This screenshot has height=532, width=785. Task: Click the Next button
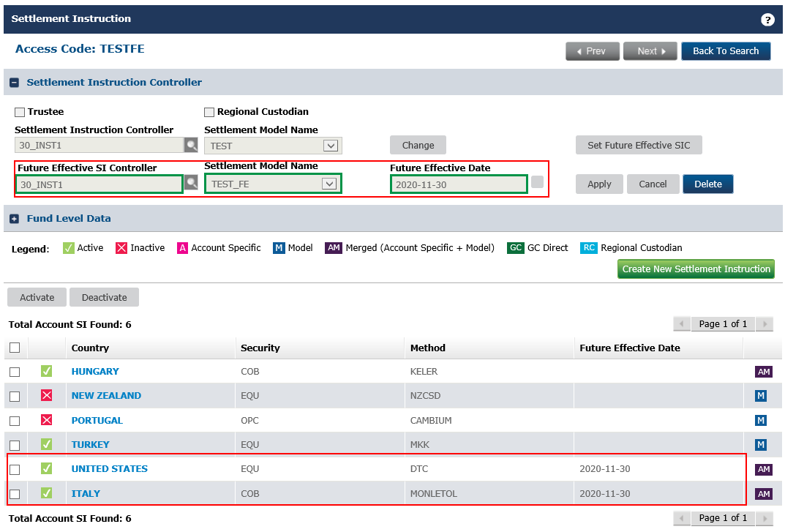point(650,51)
